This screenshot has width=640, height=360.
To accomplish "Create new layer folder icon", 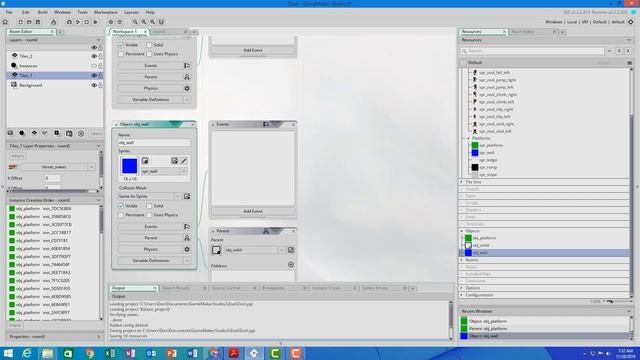I will (x=69, y=133).
